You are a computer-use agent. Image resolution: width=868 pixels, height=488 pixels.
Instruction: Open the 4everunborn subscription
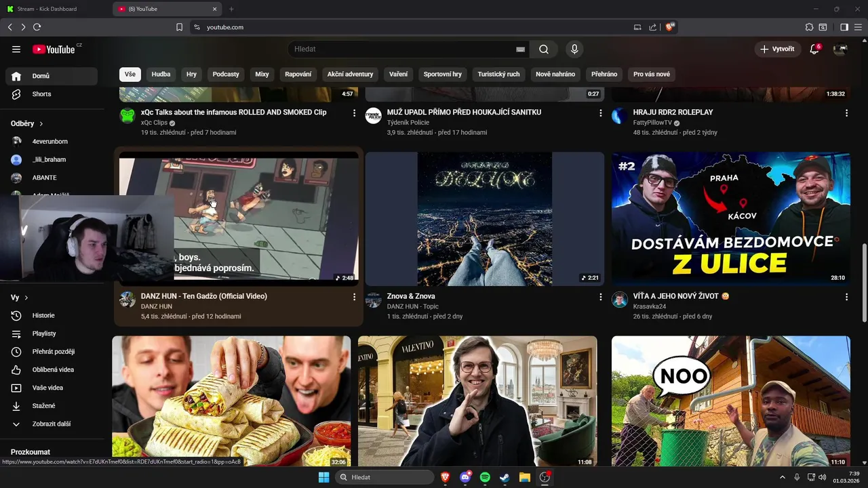(52, 142)
